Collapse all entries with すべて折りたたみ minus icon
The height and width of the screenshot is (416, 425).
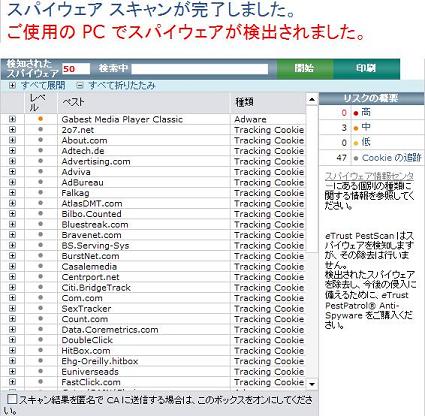(79, 85)
